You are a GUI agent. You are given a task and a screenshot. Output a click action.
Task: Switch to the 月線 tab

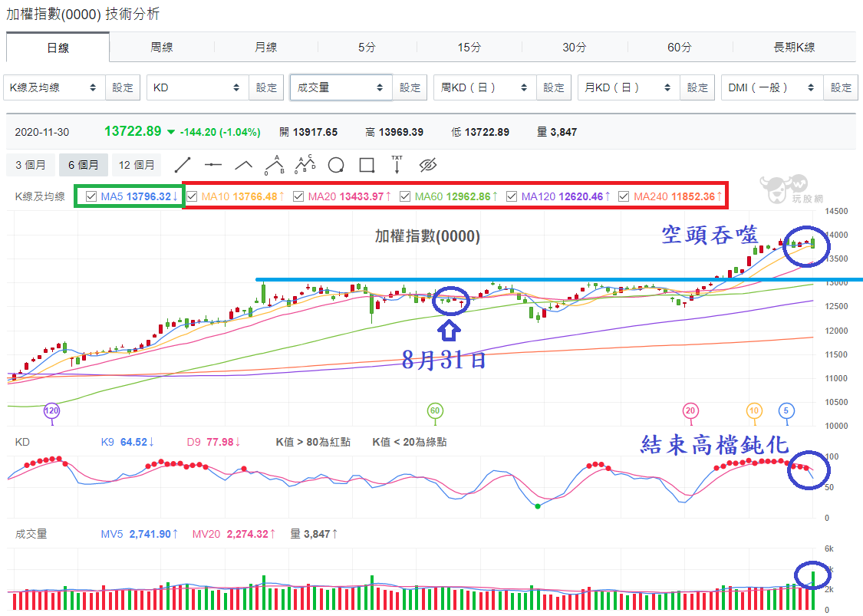[266, 48]
